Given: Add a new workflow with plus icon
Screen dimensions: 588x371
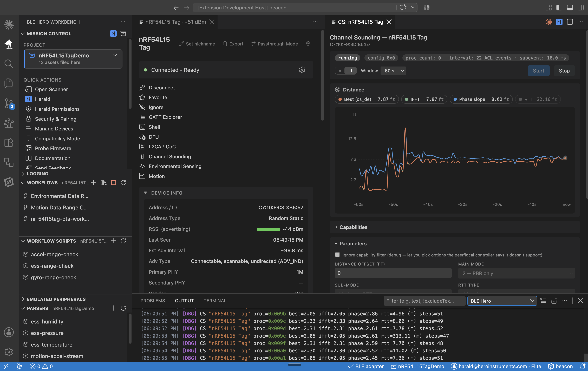Looking at the screenshot, I should [x=94, y=183].
